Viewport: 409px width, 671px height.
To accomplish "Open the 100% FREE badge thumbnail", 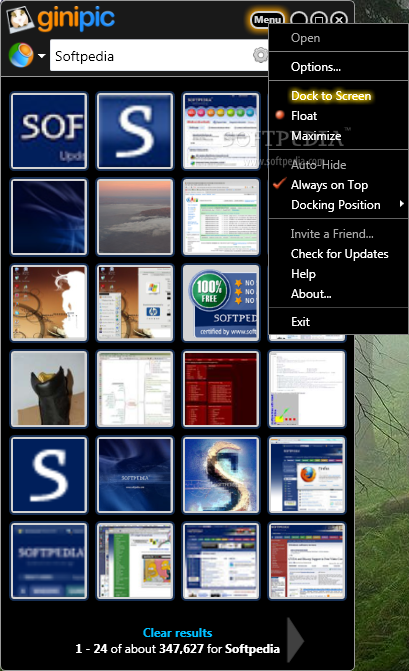I will tap(221, 303).
